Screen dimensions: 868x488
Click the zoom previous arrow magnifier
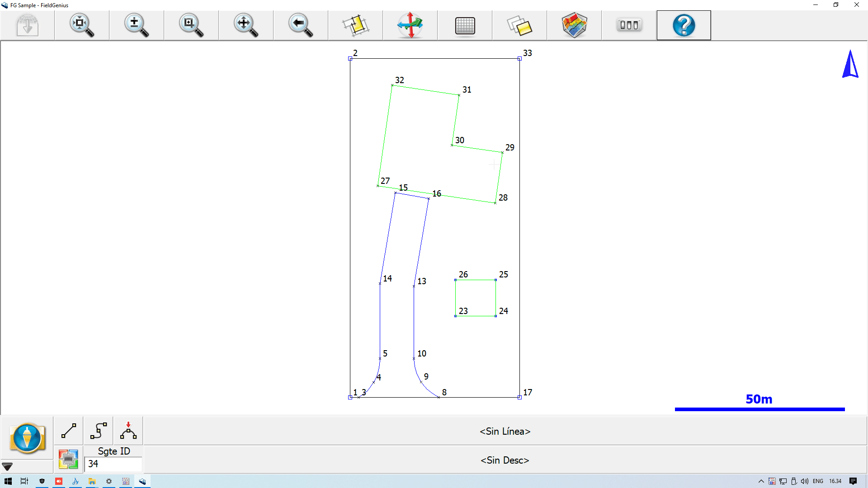[300, 25]
